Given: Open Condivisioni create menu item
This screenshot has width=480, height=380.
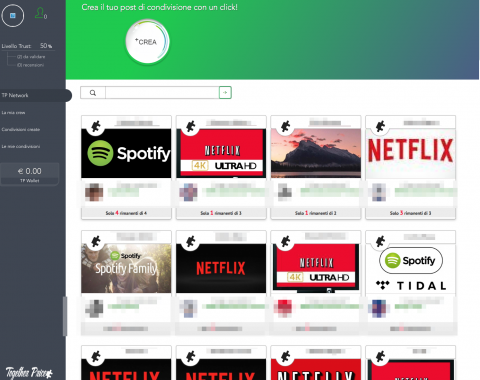Looking at the screenshot, I should [21, 129].
